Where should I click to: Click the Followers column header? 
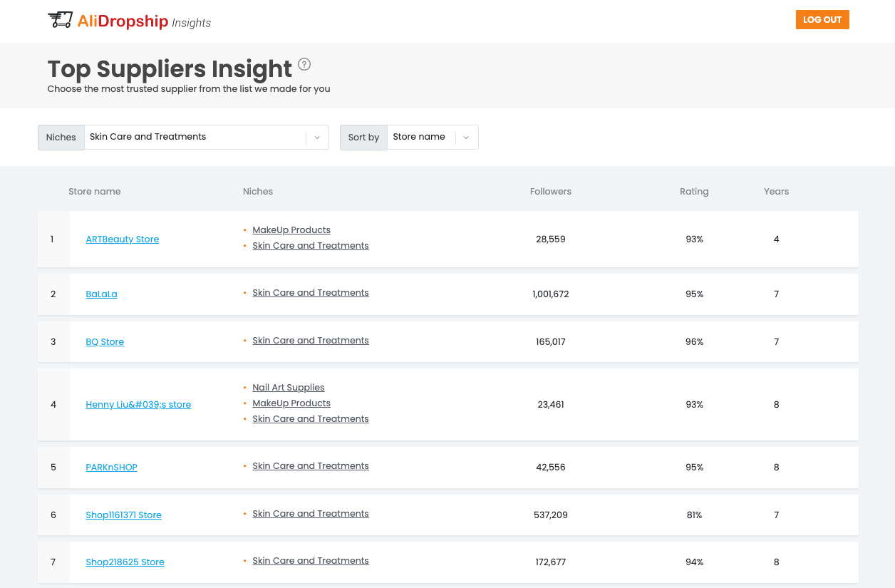click(x=550, y=192)
